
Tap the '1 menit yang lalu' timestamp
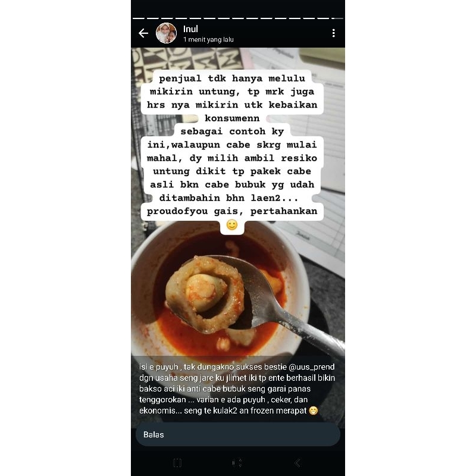tap(208, 39)
